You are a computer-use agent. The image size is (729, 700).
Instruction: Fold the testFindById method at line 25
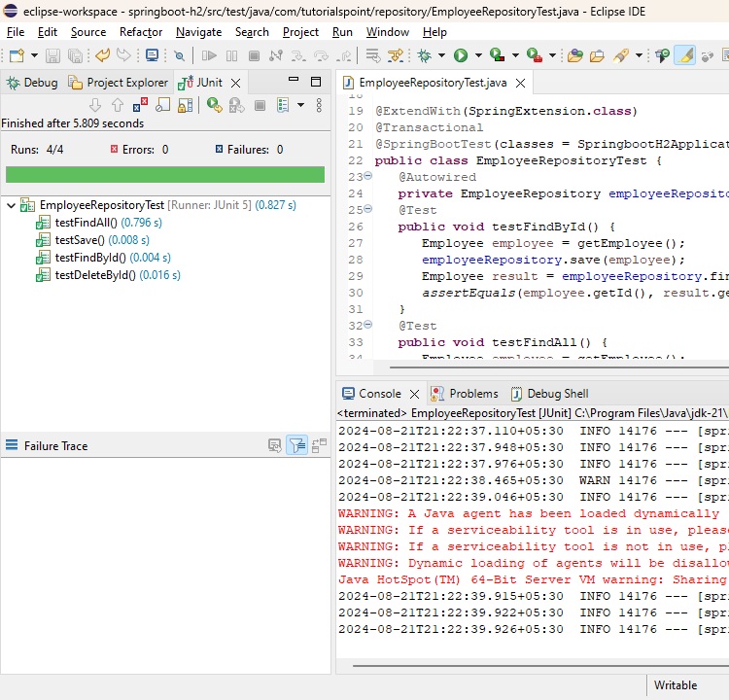(x=366, y=210)
